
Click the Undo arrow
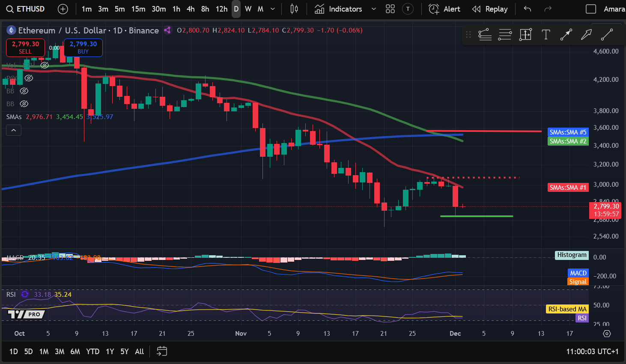527,9
